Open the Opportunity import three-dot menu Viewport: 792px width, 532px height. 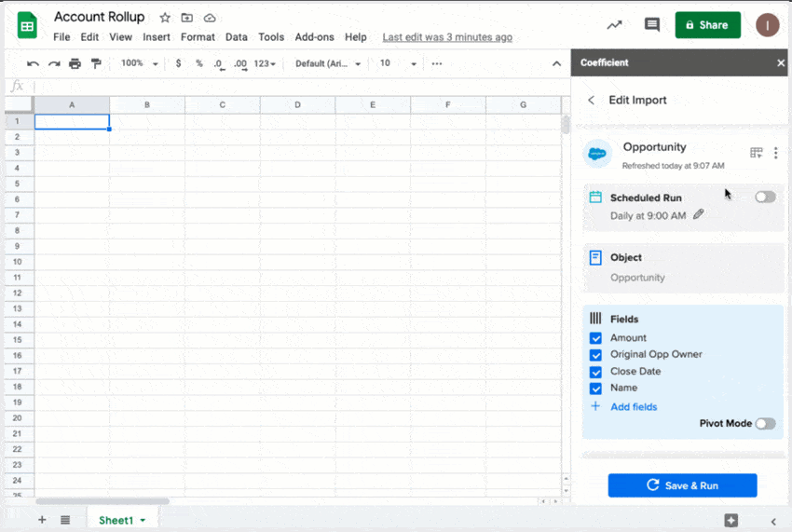(x=775, y=153)
